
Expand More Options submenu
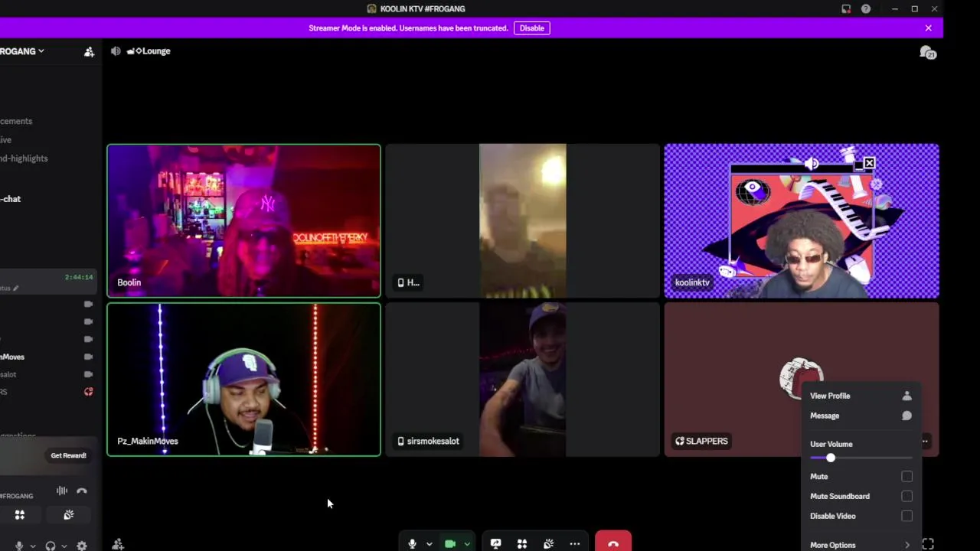coord(861,545)
